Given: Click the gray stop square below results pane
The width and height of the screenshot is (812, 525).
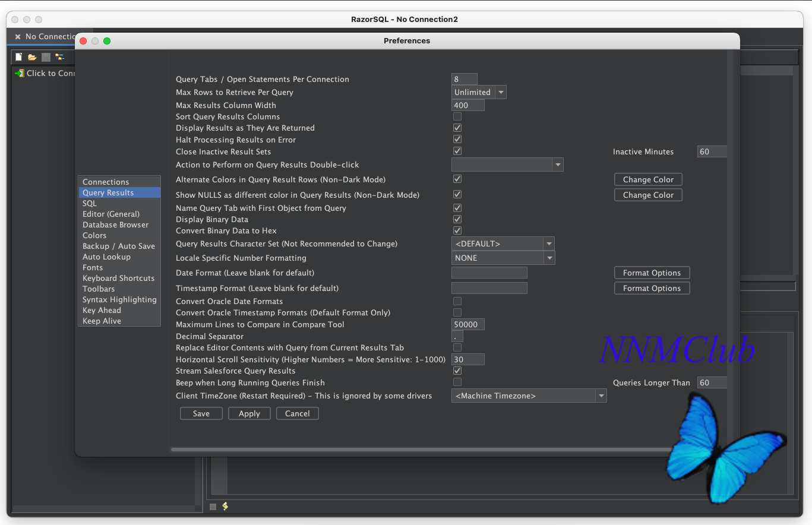Looking at the screenshot, I should point(213,507).
